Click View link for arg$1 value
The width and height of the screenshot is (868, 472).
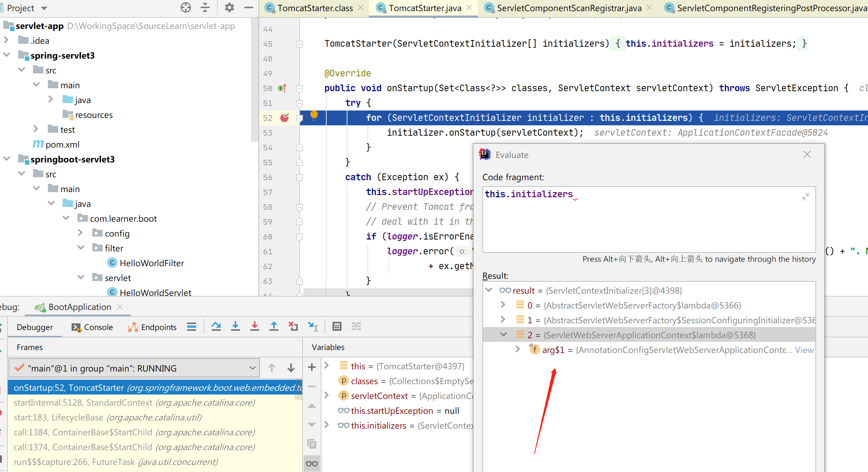click(804, 350)
